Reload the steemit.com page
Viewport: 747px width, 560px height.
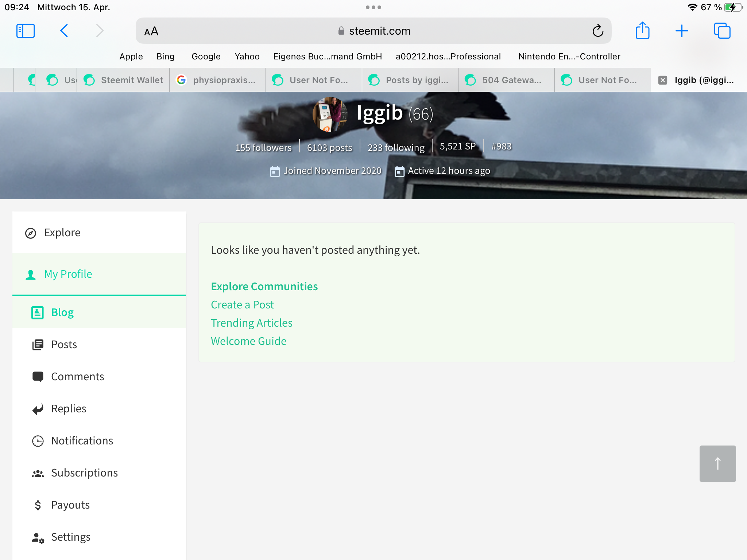coord(597,31)
